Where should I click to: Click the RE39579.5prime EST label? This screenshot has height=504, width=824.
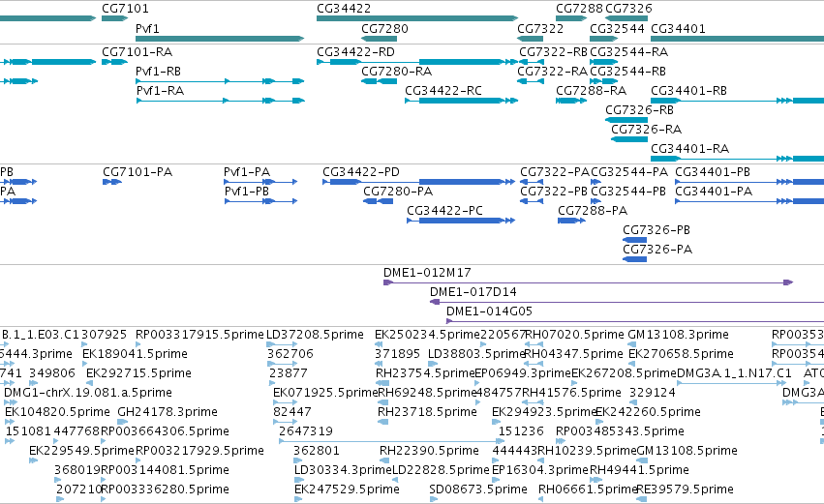pos(685,490)
